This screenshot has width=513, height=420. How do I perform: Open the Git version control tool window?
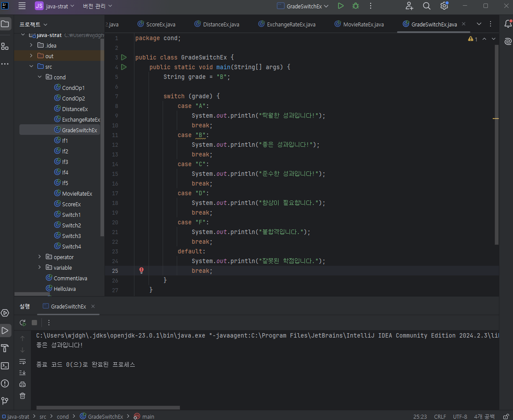tap(5, 401)
